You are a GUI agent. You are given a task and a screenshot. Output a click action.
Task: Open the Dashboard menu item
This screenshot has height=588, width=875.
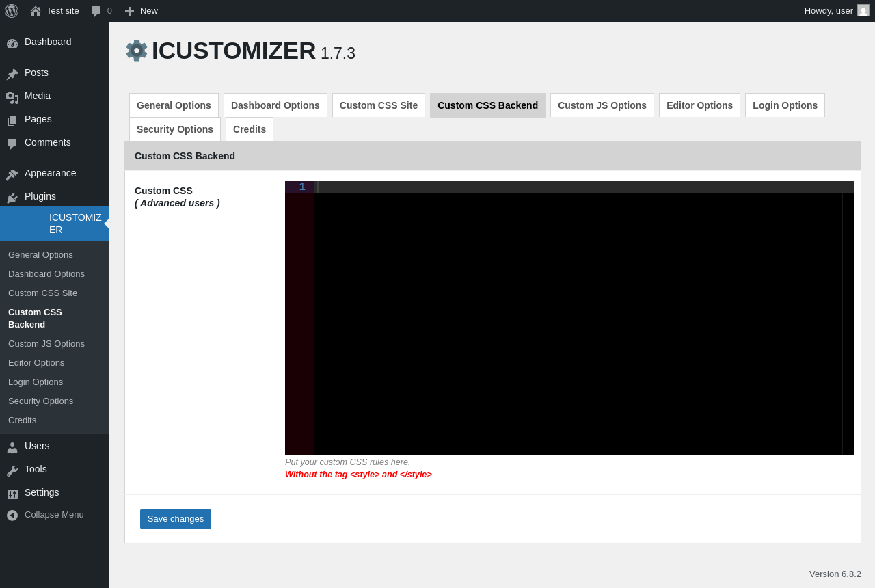click(x=55, y=42)
